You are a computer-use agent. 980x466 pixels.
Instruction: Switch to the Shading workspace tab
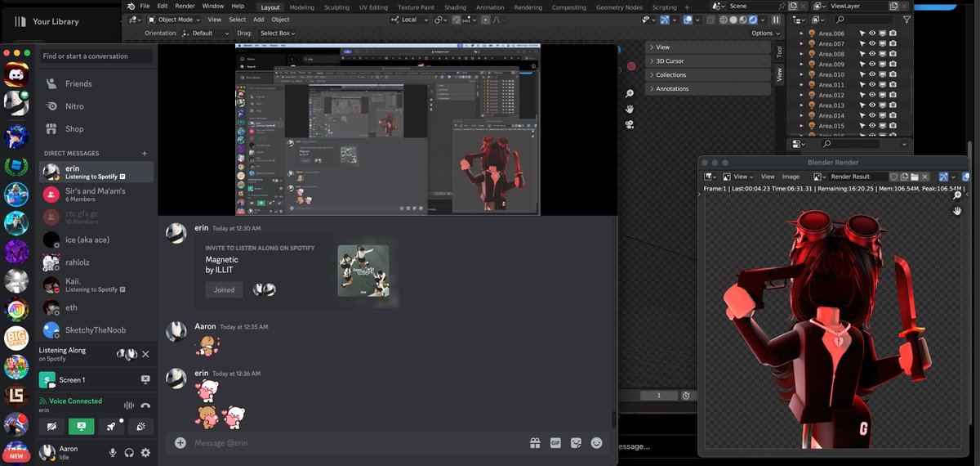pos(455,7)
